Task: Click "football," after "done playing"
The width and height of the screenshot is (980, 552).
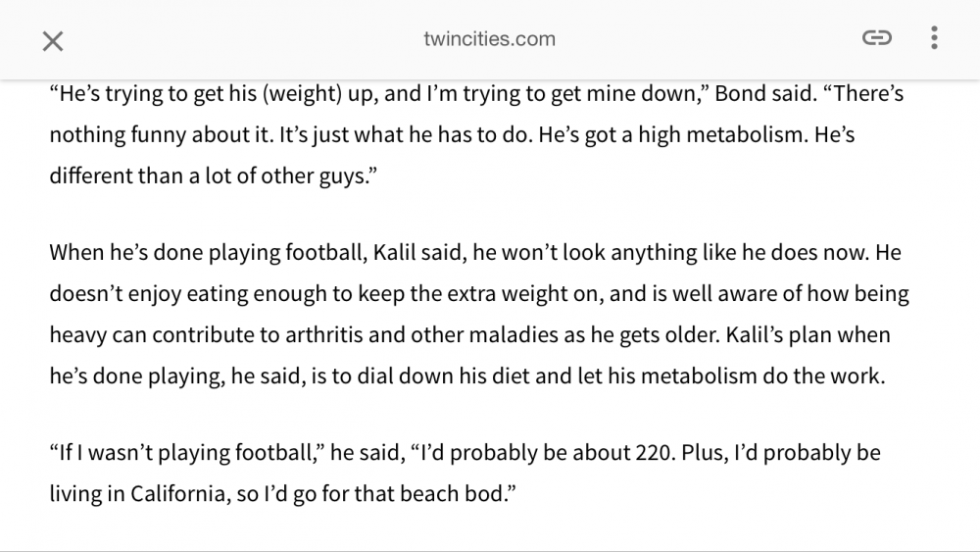Action: click(326, 253)
